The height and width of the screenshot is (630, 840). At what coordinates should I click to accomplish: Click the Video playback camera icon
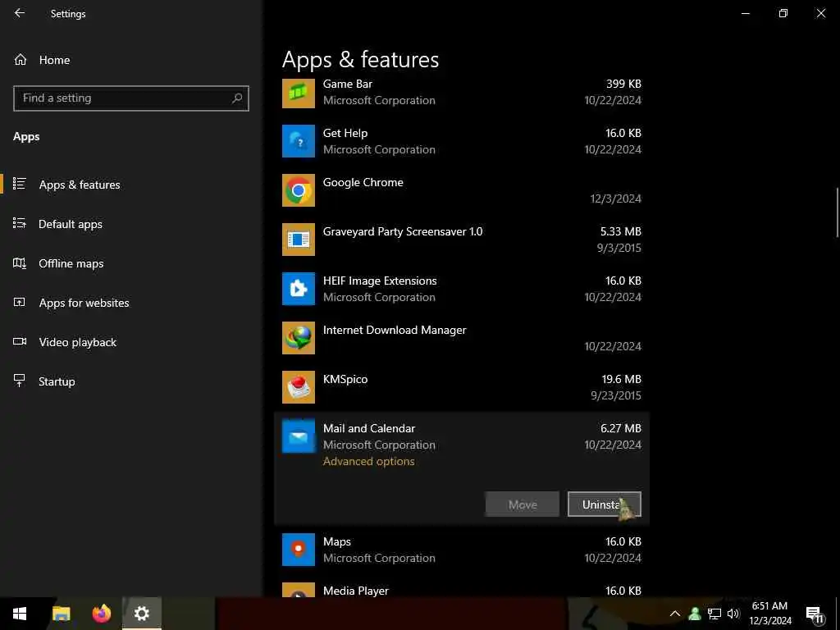pos(20,341)
